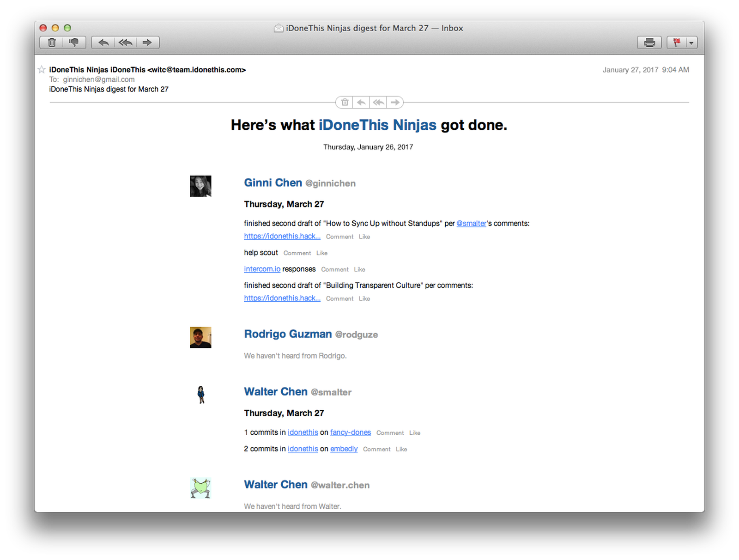
Task: Click the envelope icon in the title bar
Action: pos(279,28)
